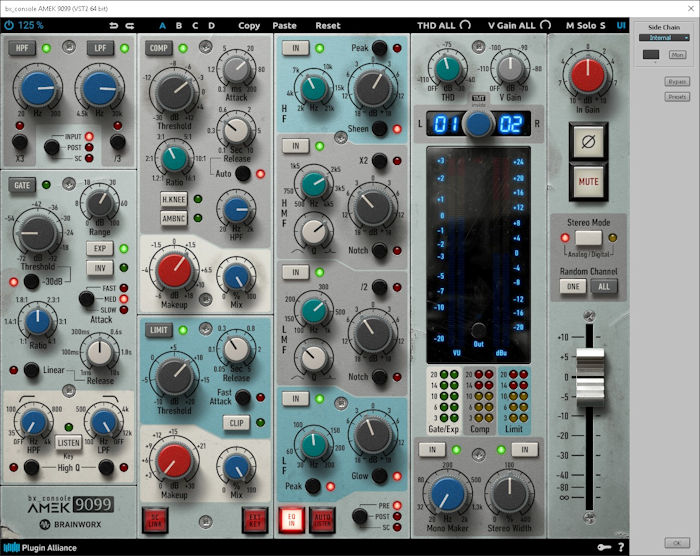Viewport: 700px width, 556px height.
Task: Toggle the red EQ IN button
Action: pyautogui.click(x=291, y=519)
